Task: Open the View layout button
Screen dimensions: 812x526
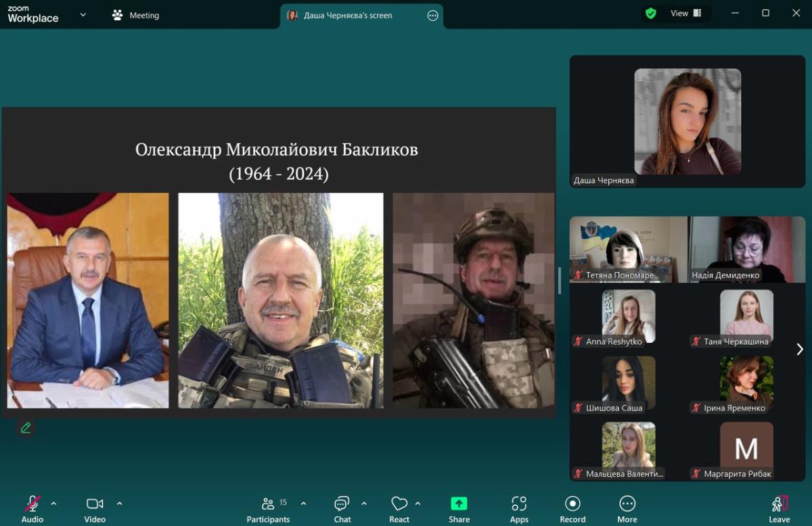Action: [x=685, y=14]
